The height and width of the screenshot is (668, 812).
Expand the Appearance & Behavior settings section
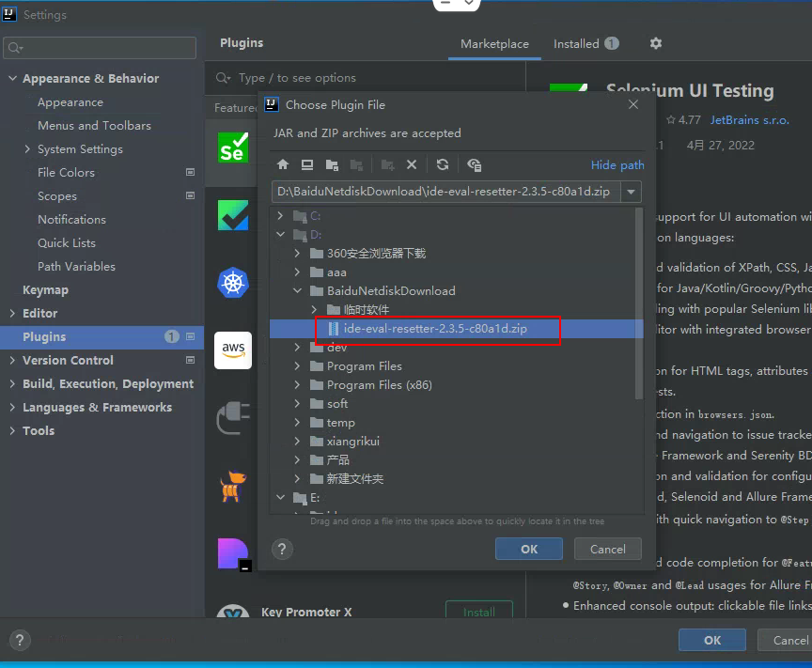click(x=12, y=79)
